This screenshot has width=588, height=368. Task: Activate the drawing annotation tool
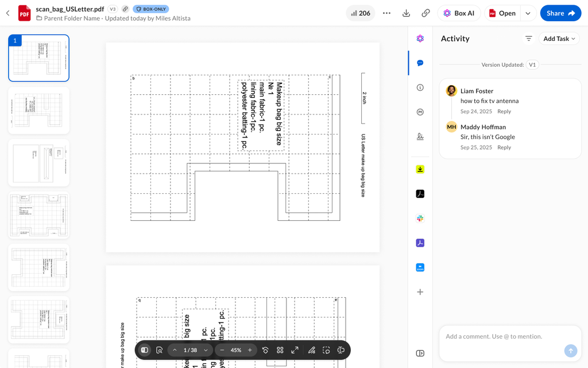pyautogui.click(x=312, y=350)
